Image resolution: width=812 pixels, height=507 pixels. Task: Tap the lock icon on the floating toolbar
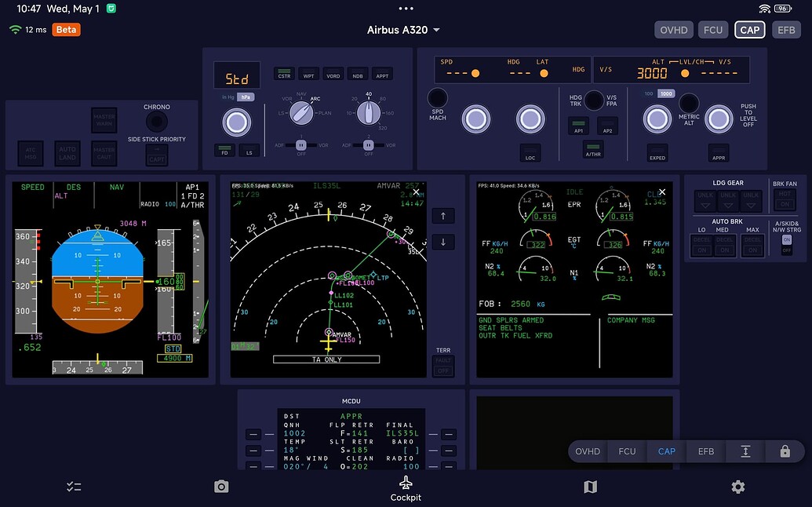click(785, 451)
